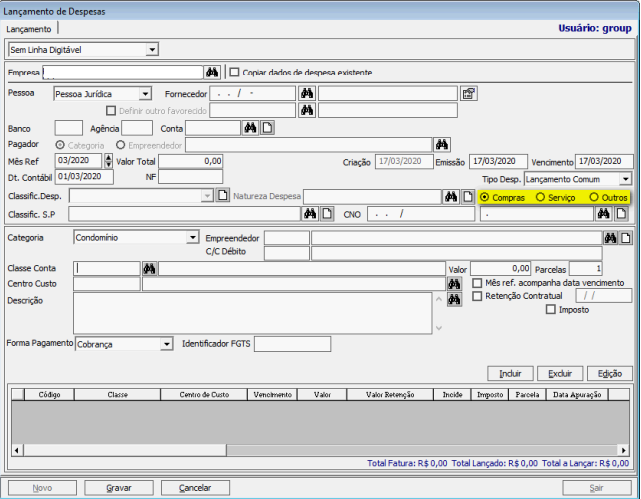The image size is (641, 499).
Task: Check Copiar dados de despesa existente
Action: 234,72
